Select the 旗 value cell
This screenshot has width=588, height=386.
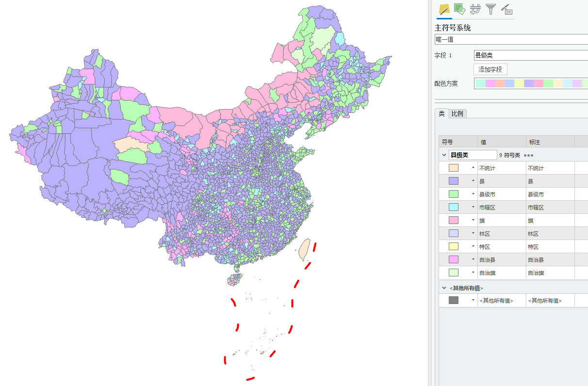502,221
